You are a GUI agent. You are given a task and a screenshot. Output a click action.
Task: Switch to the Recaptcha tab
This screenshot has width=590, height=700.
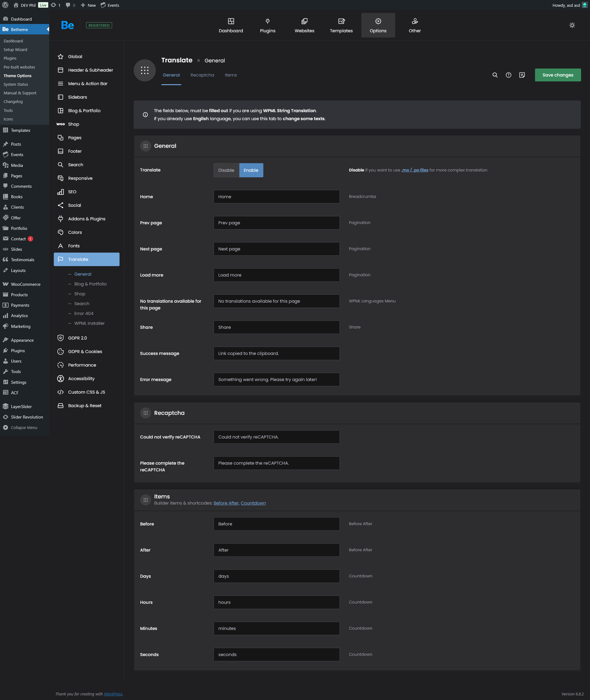pyautogui.click(x=202, y=75)
